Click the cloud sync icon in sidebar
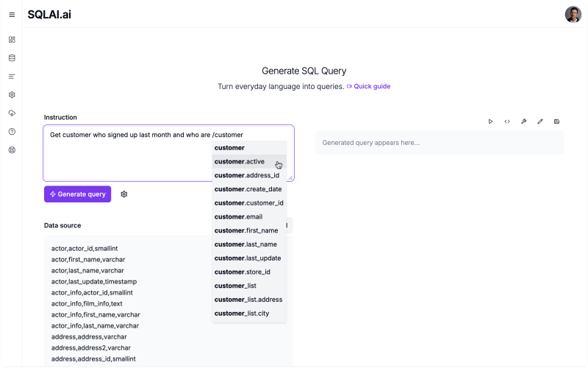 pos(12,113)
